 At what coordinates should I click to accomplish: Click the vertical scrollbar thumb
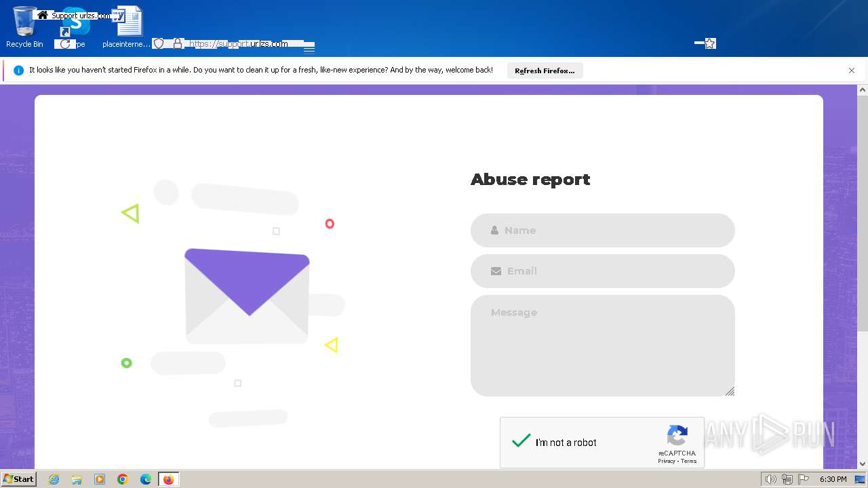863,213
